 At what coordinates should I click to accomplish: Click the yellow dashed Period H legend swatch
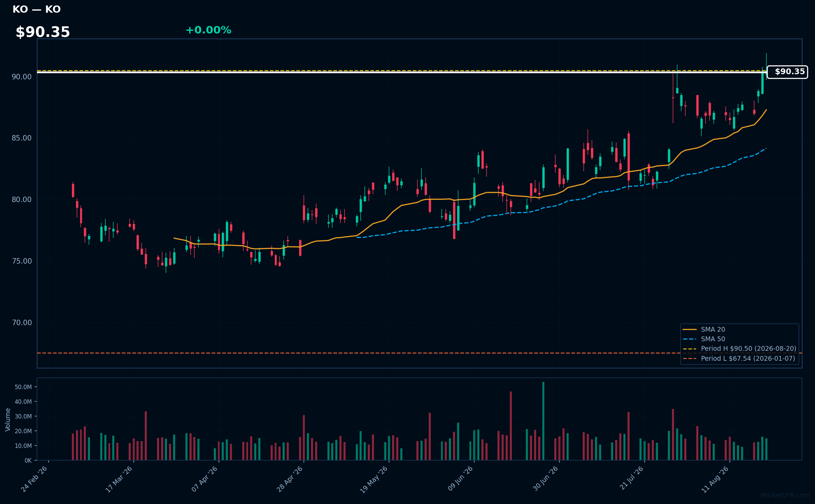coord(689,349)
